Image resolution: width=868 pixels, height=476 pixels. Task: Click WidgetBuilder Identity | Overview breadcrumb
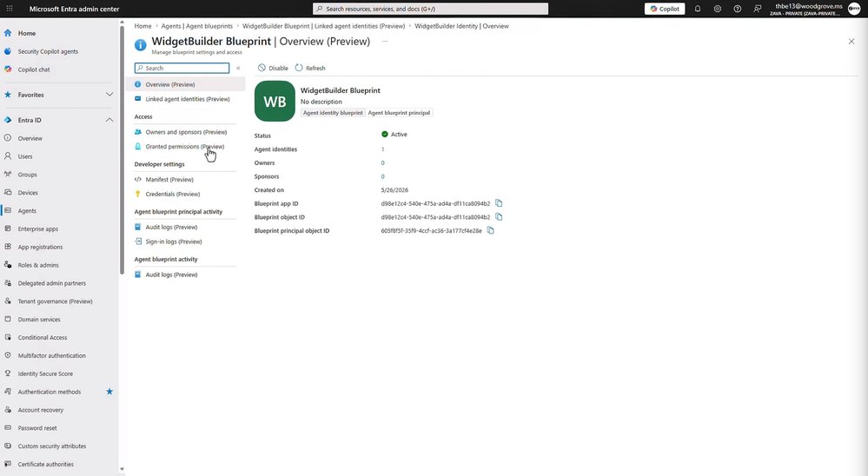461,26
